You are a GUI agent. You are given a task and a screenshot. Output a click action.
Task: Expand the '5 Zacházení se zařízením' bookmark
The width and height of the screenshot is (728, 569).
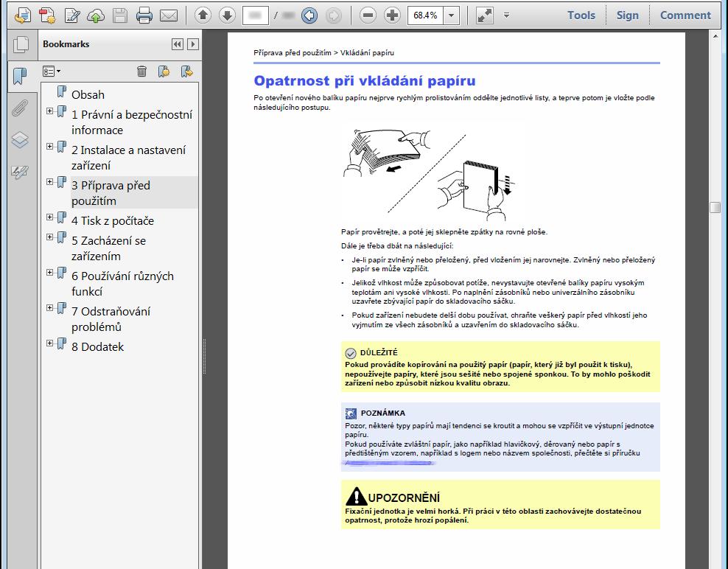click(49, 237)
